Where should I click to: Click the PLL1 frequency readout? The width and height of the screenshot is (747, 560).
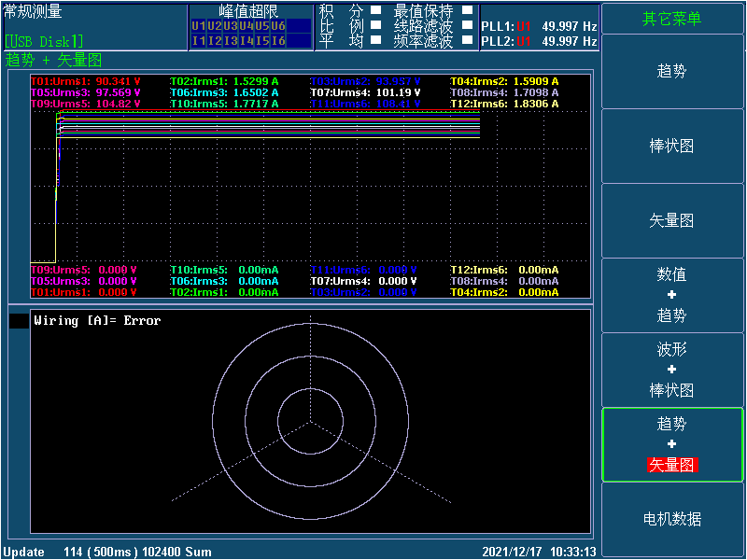pyautogui.click(x=539, y=26)
